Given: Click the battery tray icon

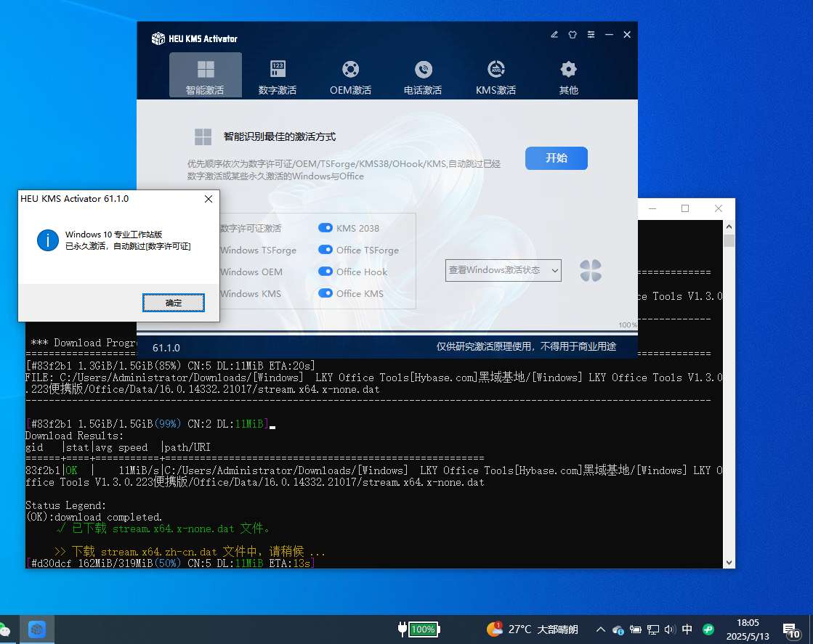Looking at the screenshot, I should click(636, 629).
